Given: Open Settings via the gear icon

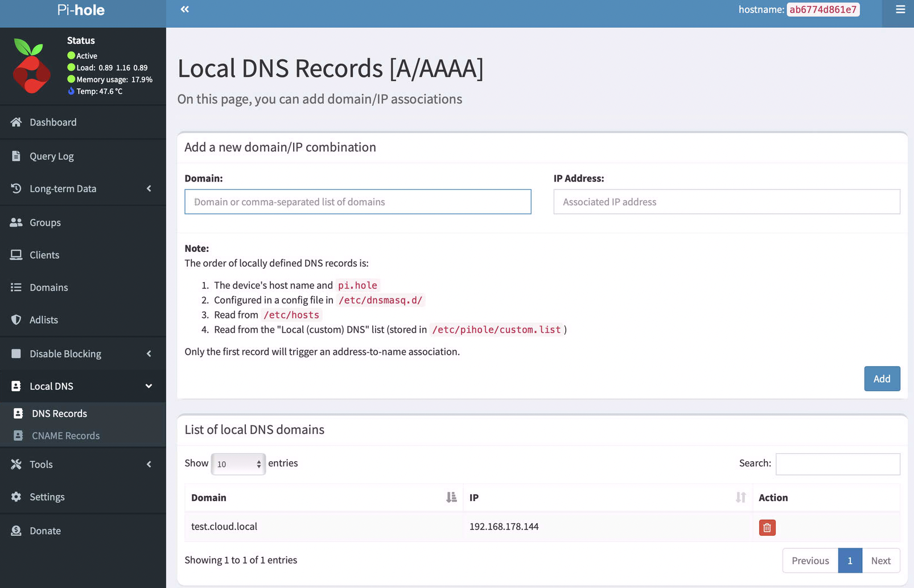Looking at the screenshot, I should tap(16, 497).
